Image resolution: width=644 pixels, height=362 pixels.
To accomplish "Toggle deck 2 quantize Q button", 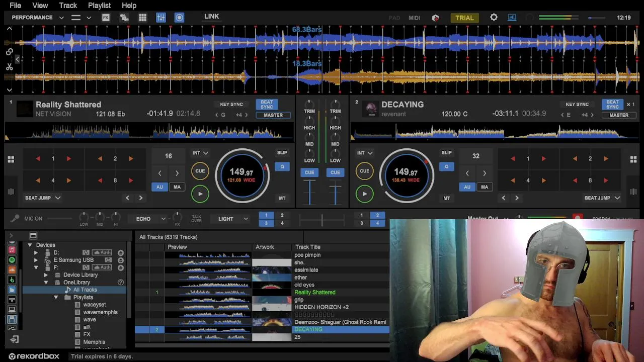I will point(446,167).
